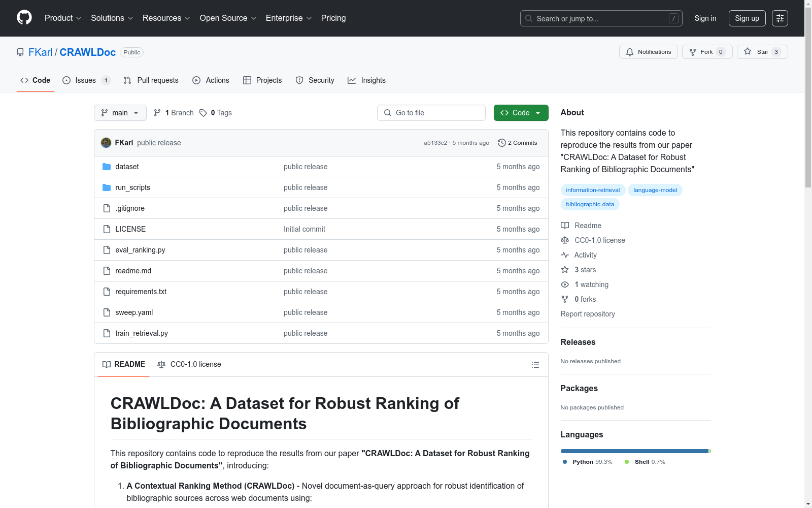This screenshot has width=812, height=508.
Task: Click the Python language bar segment
Action: [634, 451]
